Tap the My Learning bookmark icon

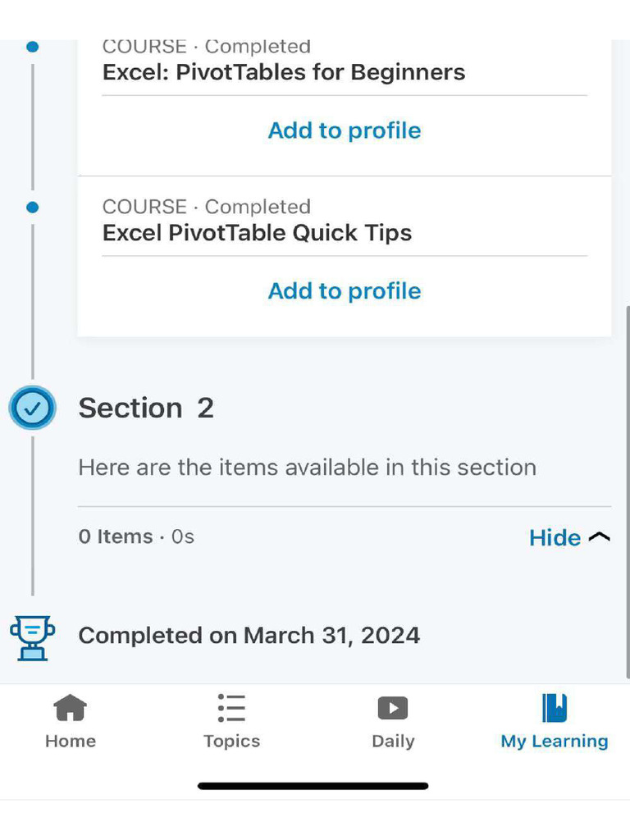coord(555,707)
